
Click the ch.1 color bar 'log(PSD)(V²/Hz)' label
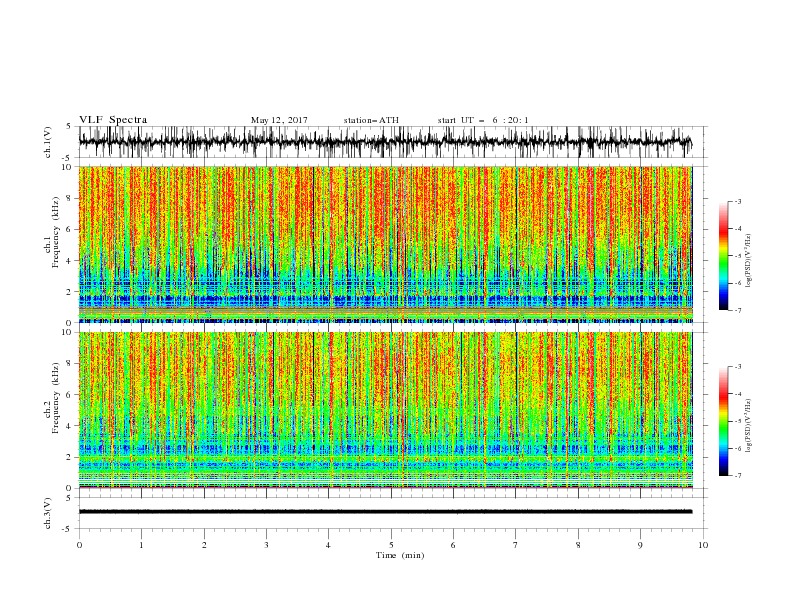[x=749, y=261]
